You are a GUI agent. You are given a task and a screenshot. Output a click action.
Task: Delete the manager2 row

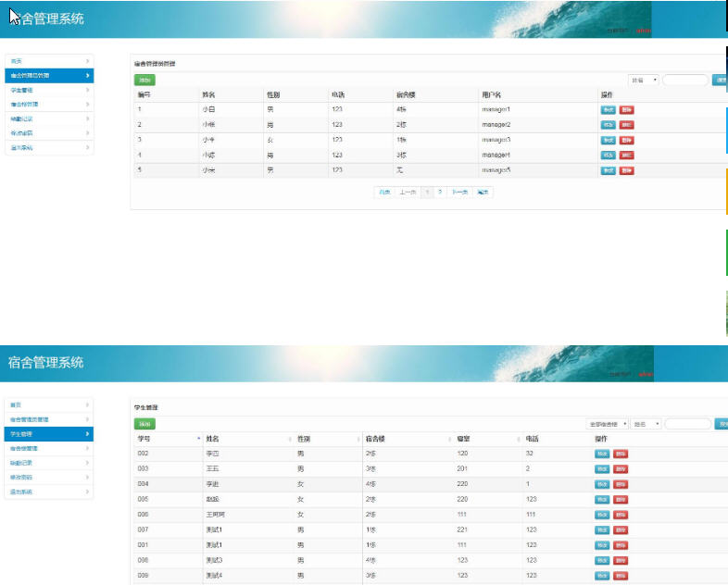[x=627, y=125]
